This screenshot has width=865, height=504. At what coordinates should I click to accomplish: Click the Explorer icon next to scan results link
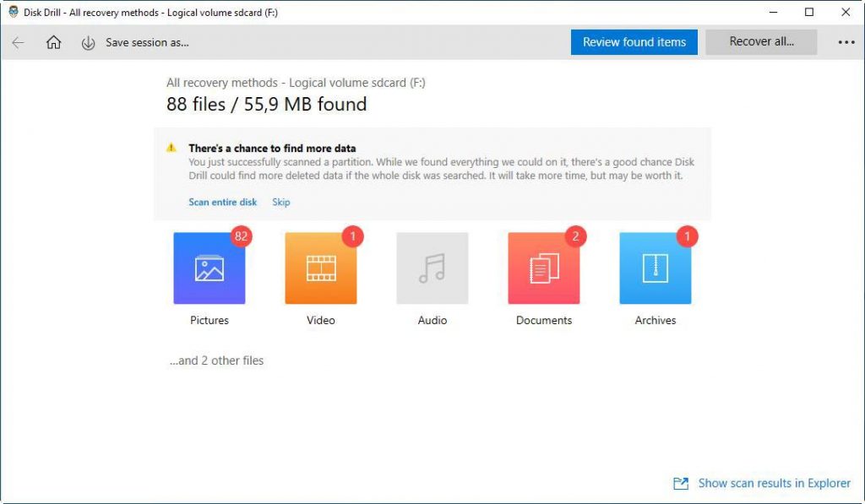[x=680, y=483]
